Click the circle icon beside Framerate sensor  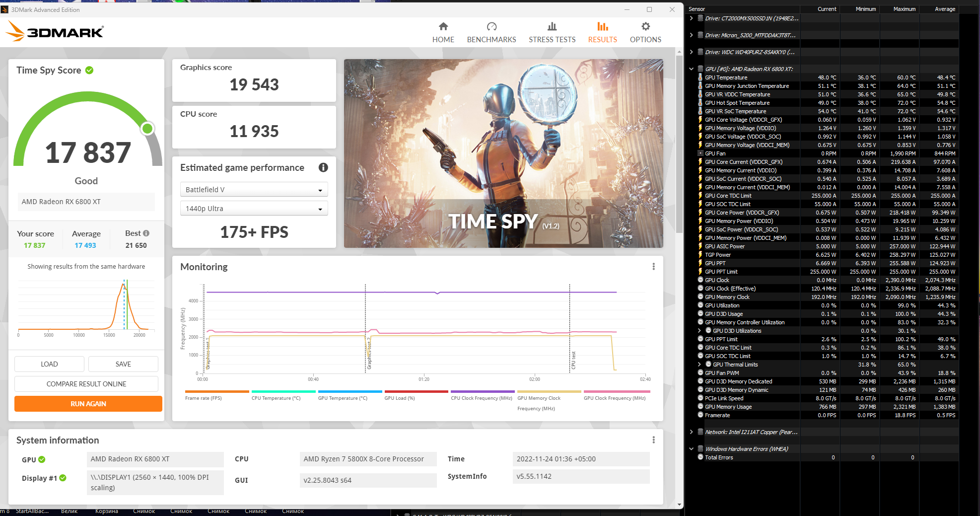[700, 415]
